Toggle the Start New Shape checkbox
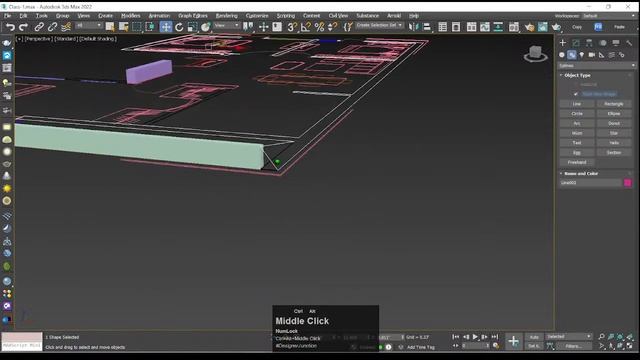The height and width of the screenshot is (360, 640). tap(576, 94)
